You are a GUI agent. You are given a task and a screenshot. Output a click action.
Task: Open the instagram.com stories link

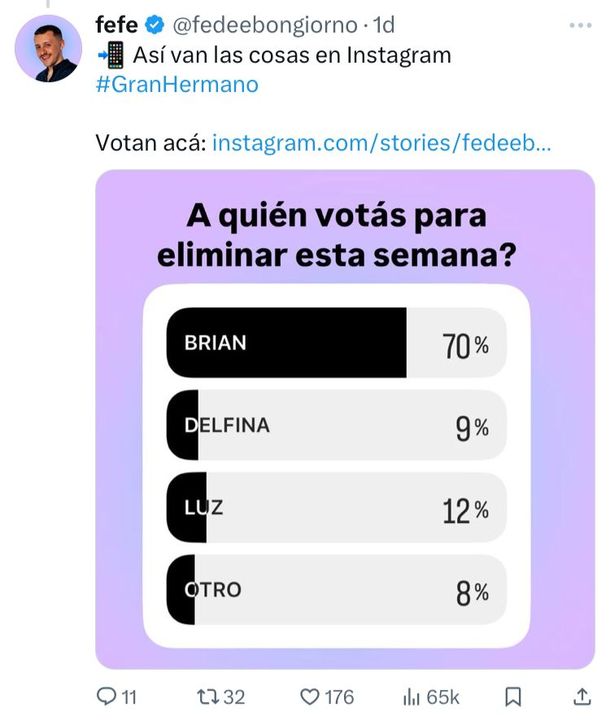point(381,143)
